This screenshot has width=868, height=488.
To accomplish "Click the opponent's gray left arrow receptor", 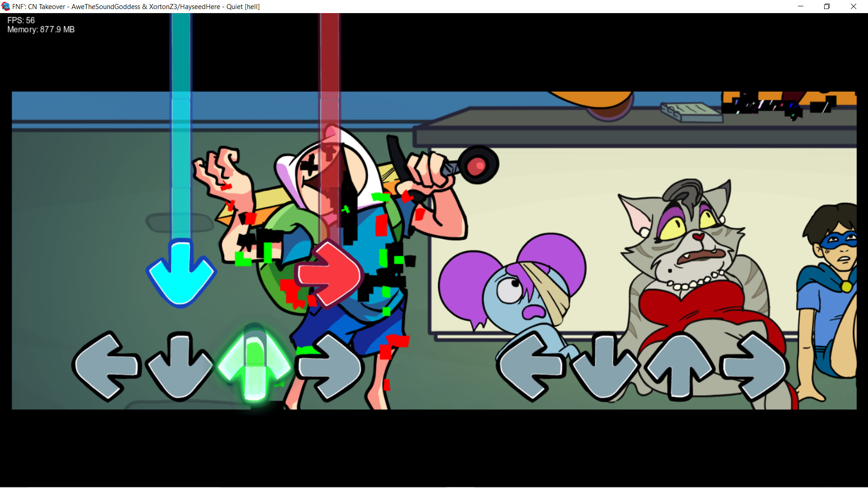I will [107, 366].
